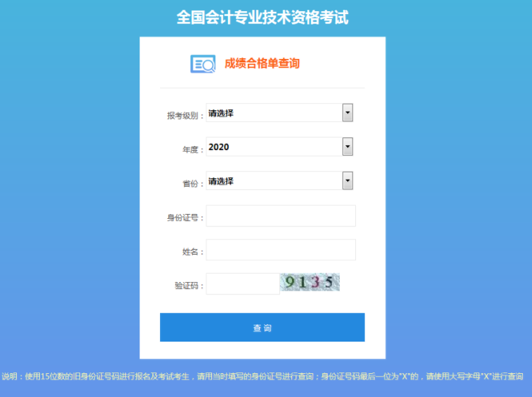Open the 省份 dropdown arrow
532x397 pixels.
pos(347,180)
